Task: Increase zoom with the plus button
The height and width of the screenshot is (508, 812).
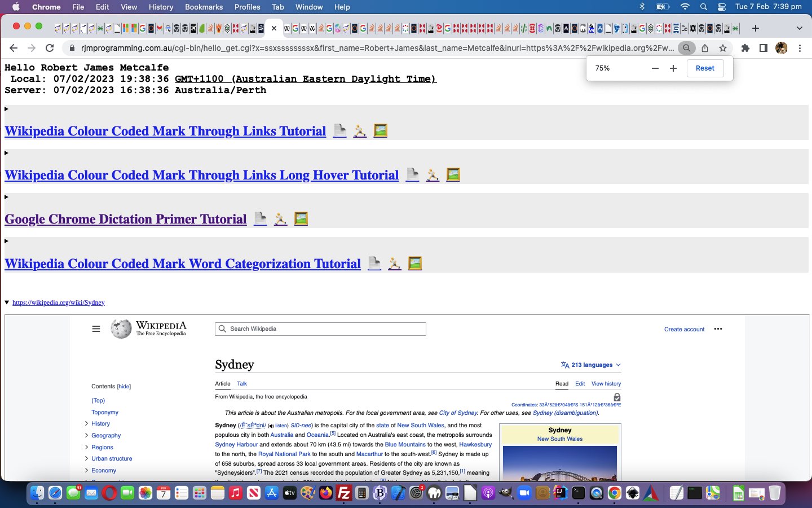Action: pyautogui.click(x=673, y=68)
